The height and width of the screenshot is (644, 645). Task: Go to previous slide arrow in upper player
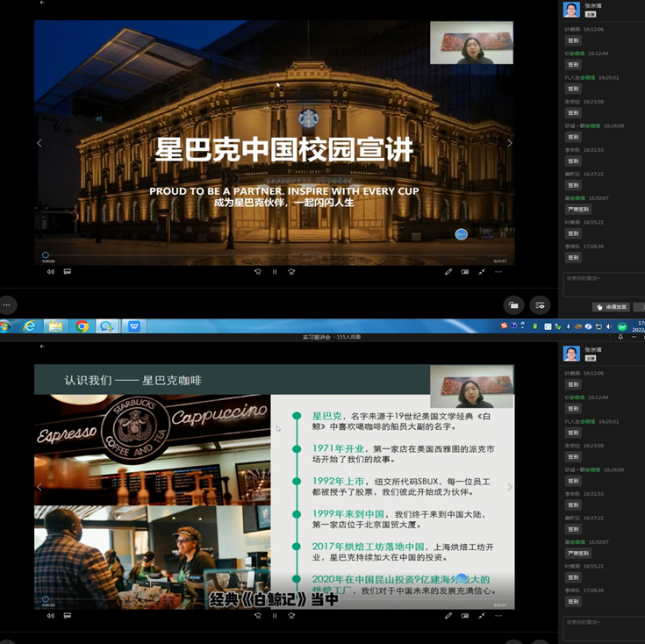click(x=39, y=143)
